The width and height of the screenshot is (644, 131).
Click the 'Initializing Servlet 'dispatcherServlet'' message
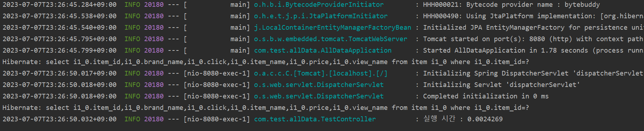[x=501, y=85]
